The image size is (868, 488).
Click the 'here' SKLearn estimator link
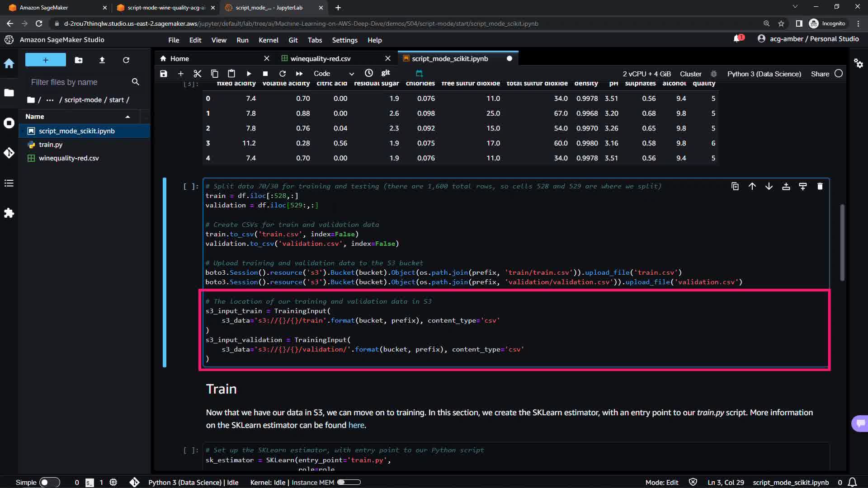pyautogui.click(x=356, y=425)
